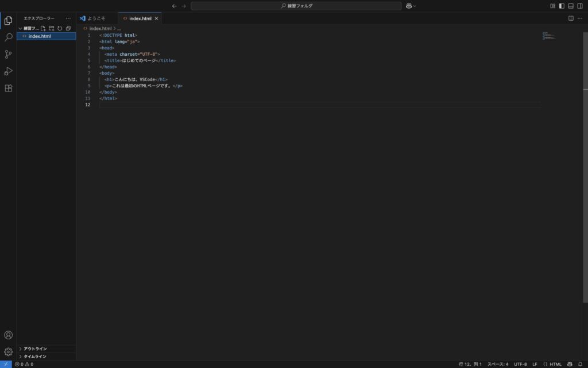Switch to the ようこそ tab
Image resolution: width=588 pixels, height=368 pixels.
97,18
